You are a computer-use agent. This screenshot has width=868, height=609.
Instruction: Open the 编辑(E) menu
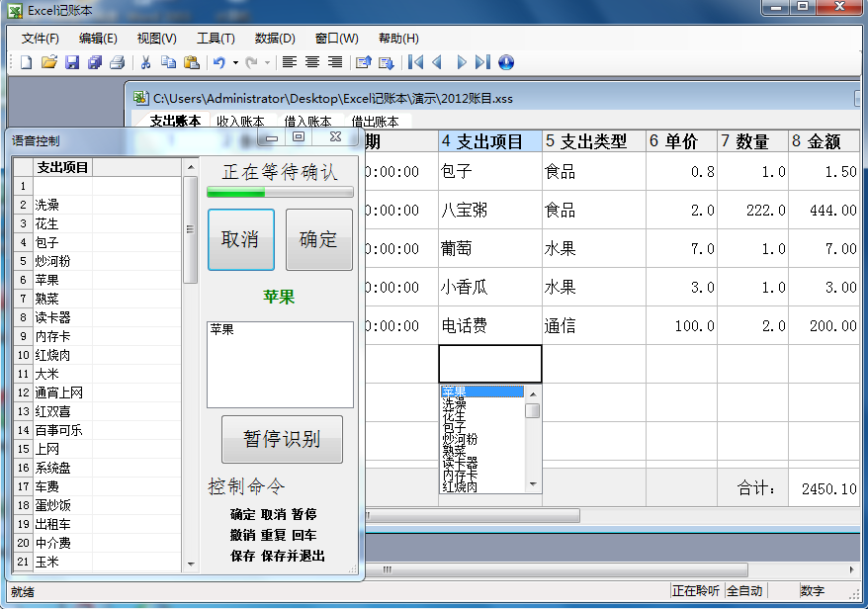(98, 39)
